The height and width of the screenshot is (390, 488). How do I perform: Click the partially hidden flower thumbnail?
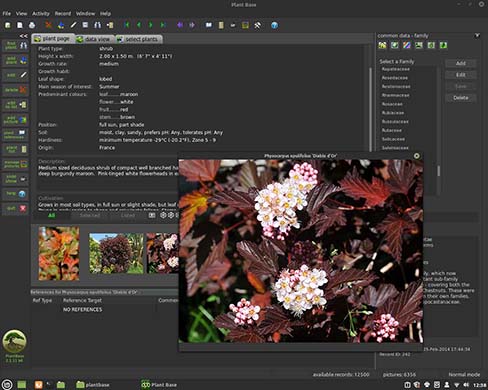(163, 253)
